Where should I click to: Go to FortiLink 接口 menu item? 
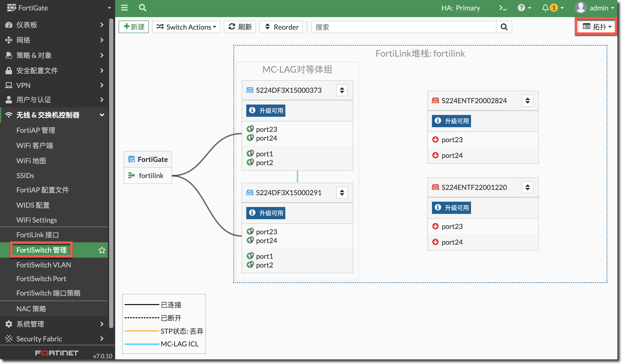37,235
